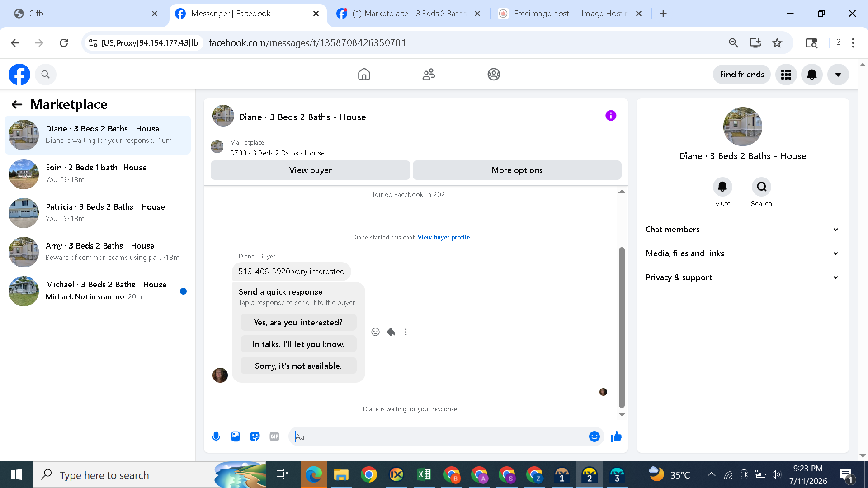Screen dimensions: 868x488
Task: Open File Explorer from the taskbar
Action: [341, 475]
